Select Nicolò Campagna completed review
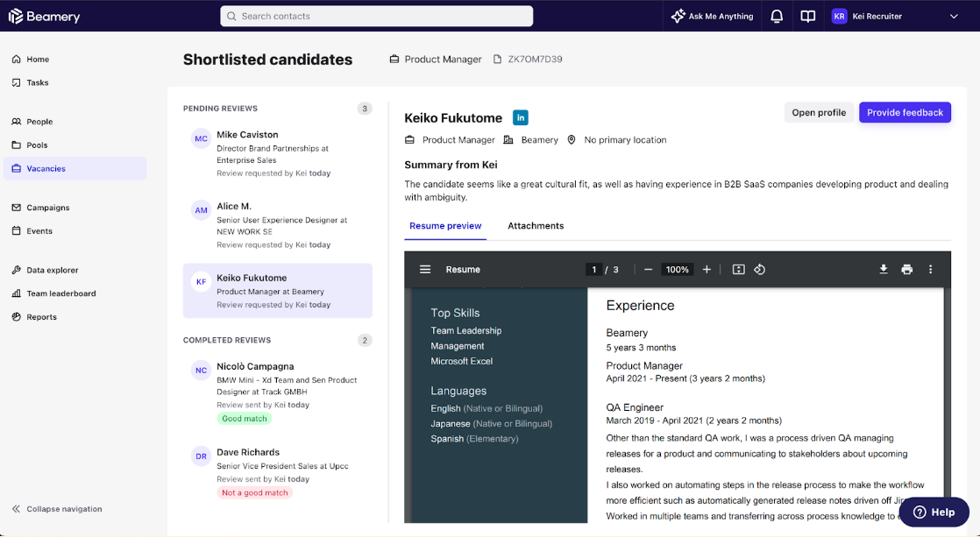The image size is (980, 537). click(278, 392)
